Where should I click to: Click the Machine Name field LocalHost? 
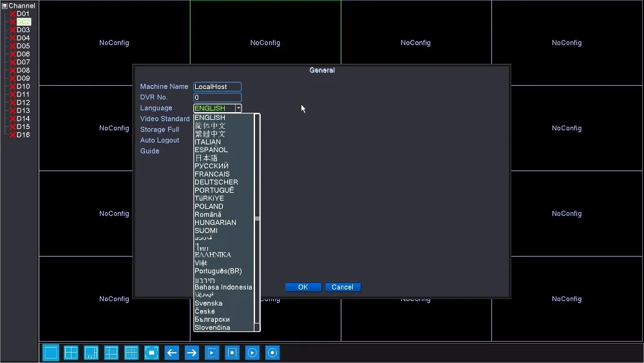(x=217, y=87)
